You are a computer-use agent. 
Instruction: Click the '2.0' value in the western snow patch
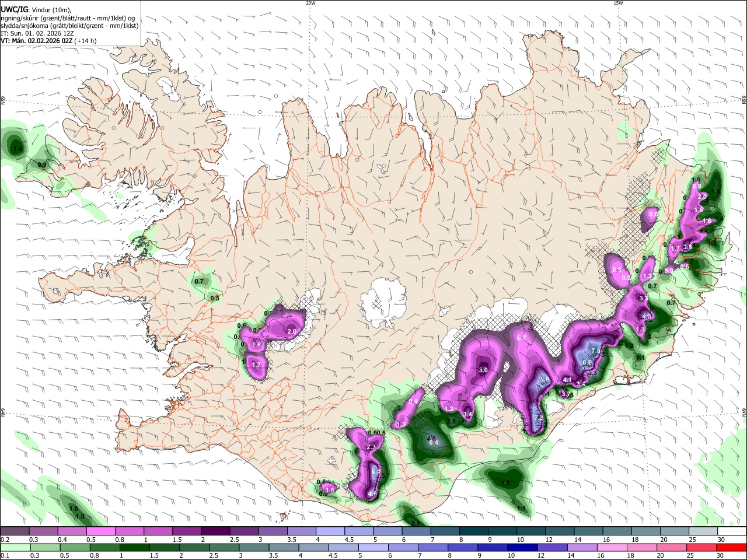[292, 331]
